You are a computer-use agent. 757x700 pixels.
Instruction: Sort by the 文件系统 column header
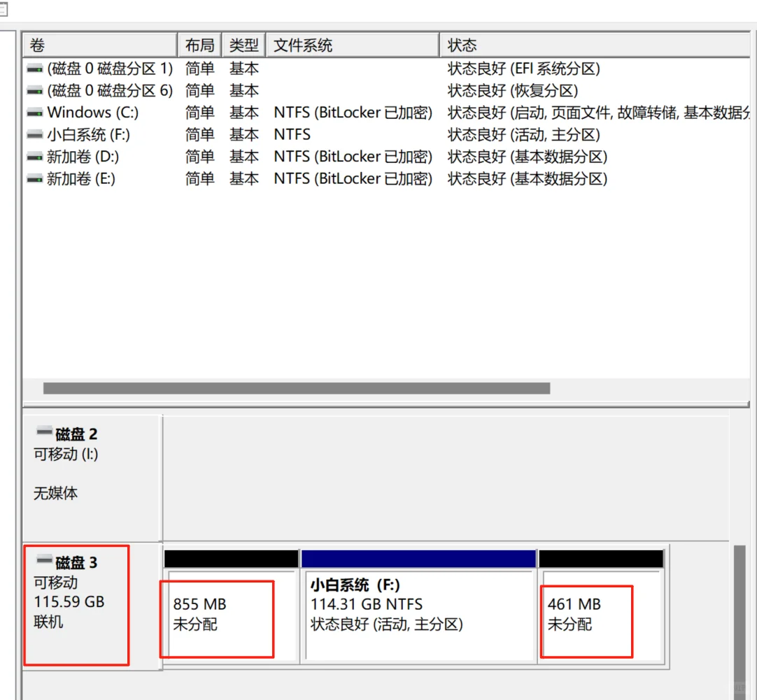353,45
